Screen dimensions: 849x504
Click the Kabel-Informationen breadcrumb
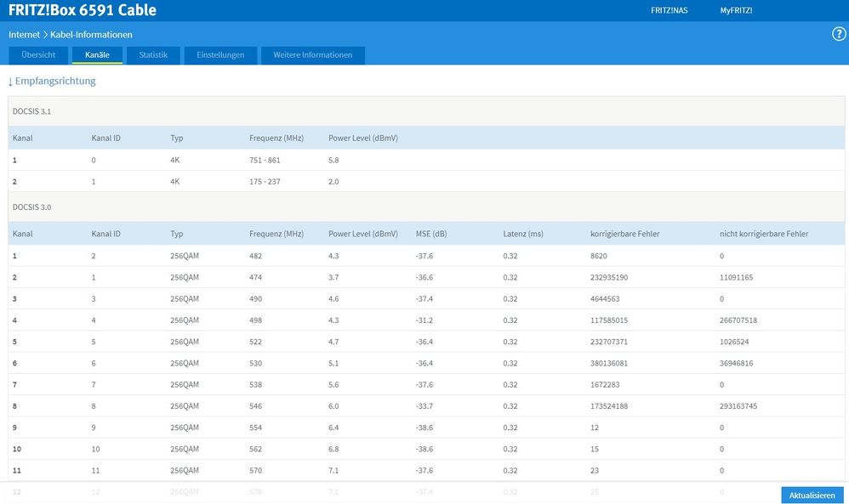click(x=91, y=35)
